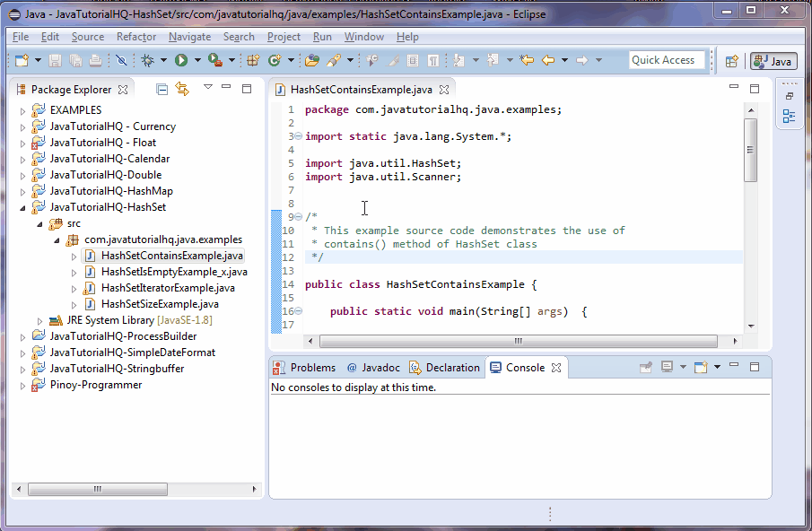Collapse the JavaTutorialHQ-HashSet project
The width and height of the screenshot is (812, 531).
click(x=22, y=206)
